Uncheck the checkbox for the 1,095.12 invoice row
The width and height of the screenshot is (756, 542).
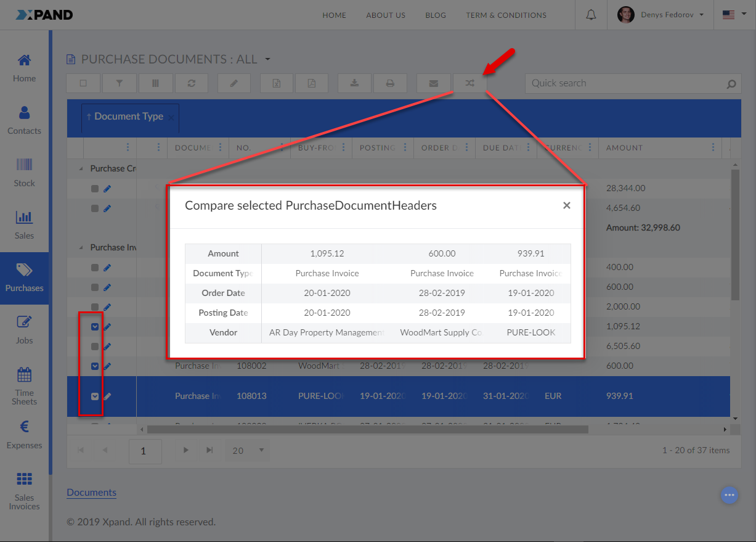[x=95, y=327]
